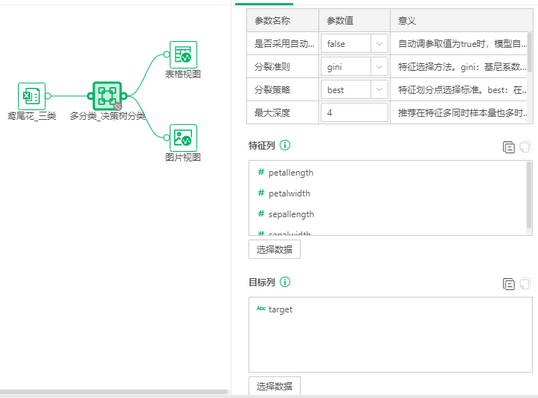Copy the 目标列 column list
The width and height of the screenshot is (538, 398).
[x=508, y=284]
